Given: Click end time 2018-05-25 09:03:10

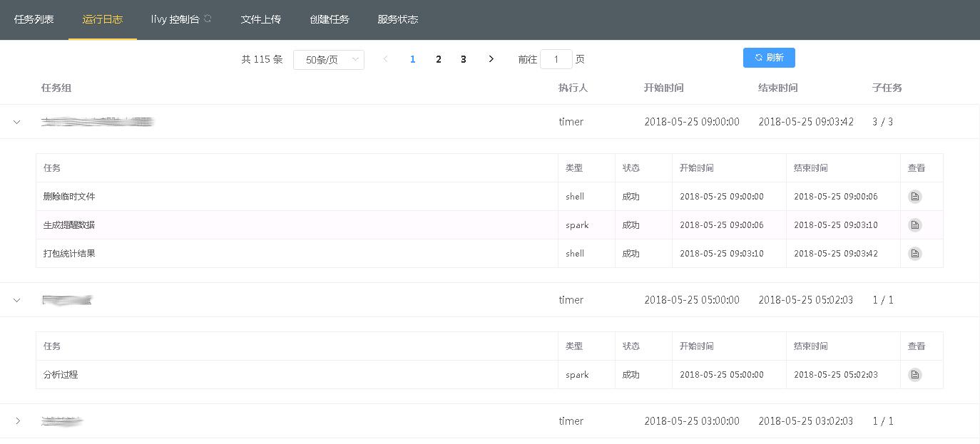Looking at the screenshot, I should tap(836, 225).
